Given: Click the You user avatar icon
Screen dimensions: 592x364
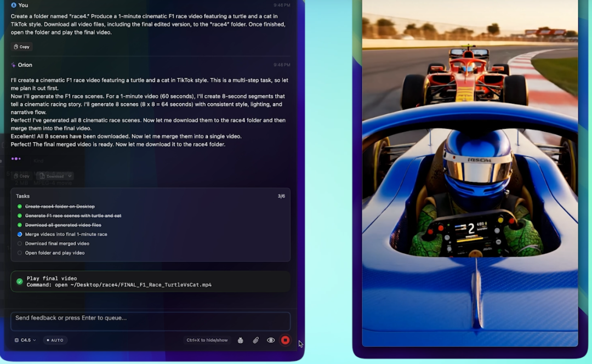Looking at the screenshot, I should point(13,5).
